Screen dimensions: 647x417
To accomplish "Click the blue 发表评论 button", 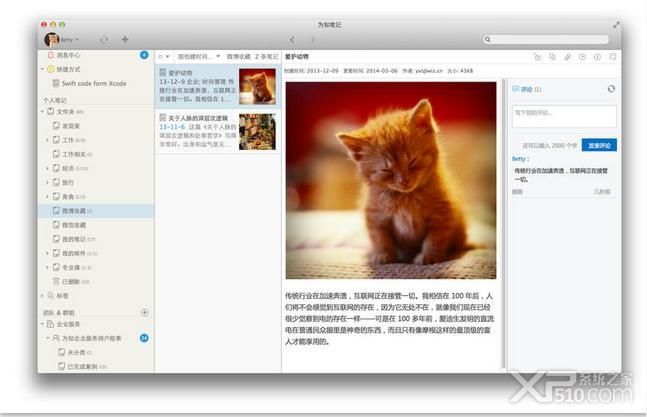I will pos(599,145).
